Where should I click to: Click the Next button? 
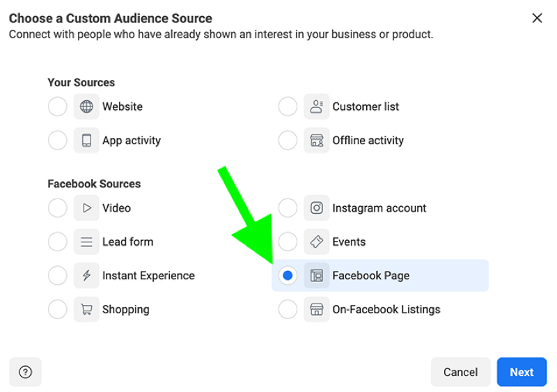[x=521, y=372]
